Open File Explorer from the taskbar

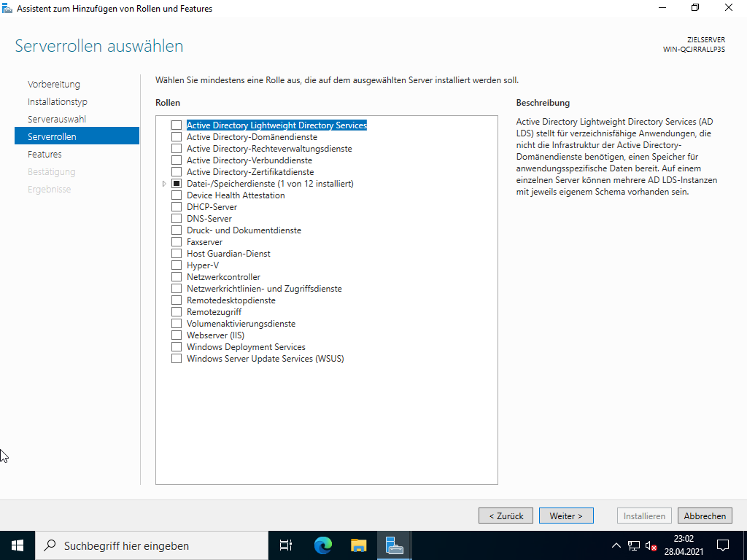358,545
